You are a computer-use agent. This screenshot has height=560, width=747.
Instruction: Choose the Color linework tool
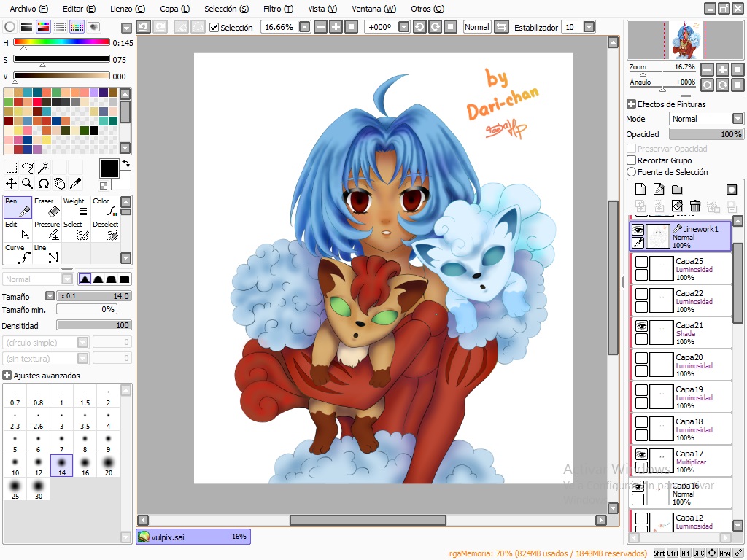(105, 207)
